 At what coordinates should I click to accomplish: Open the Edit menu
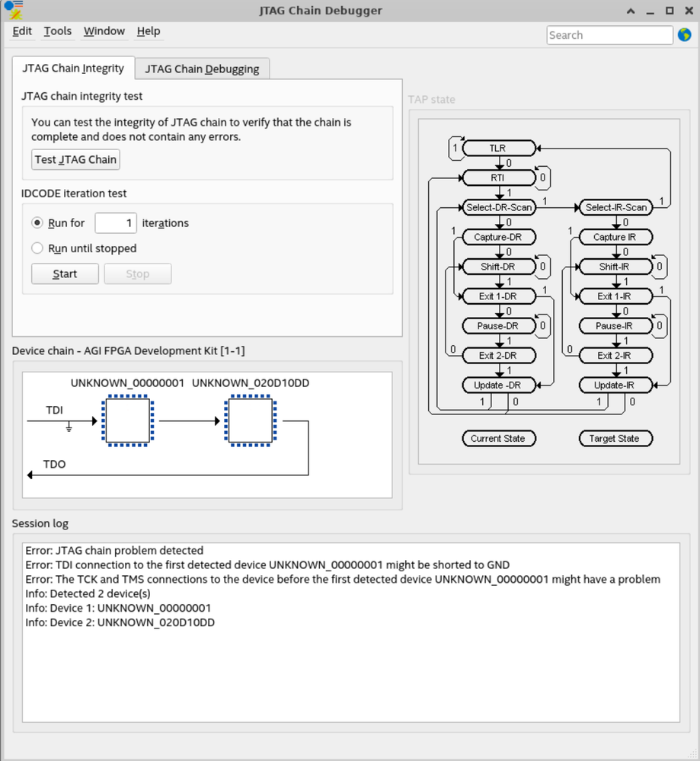coord(22,31)
